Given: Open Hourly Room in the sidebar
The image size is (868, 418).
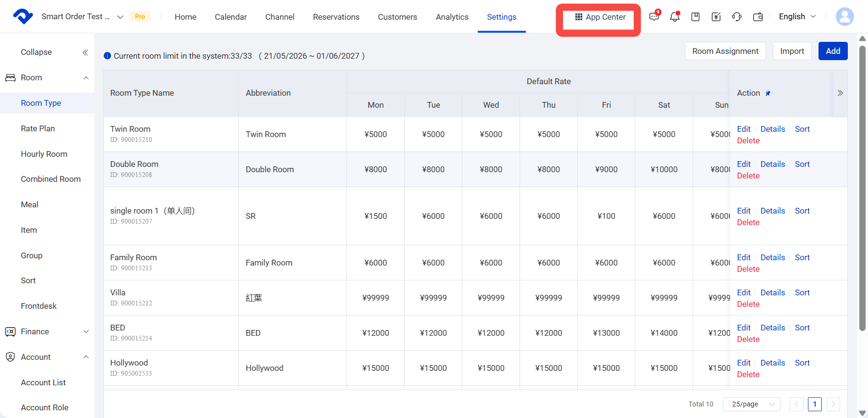Looking at the screenshot, I should pyautogui.click(x=44, y=154).
